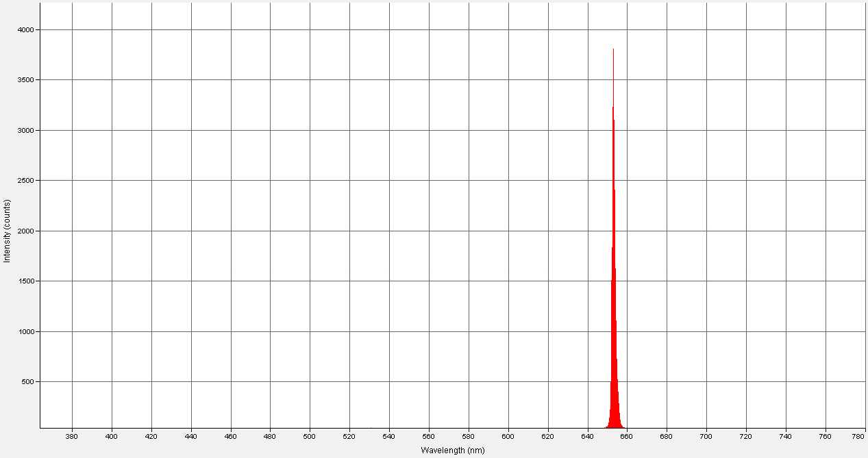Screen dimensions: 868x458
Task: Click the 380 wavelength tick label
Action: pyautogui.click(x=71, y=435)
